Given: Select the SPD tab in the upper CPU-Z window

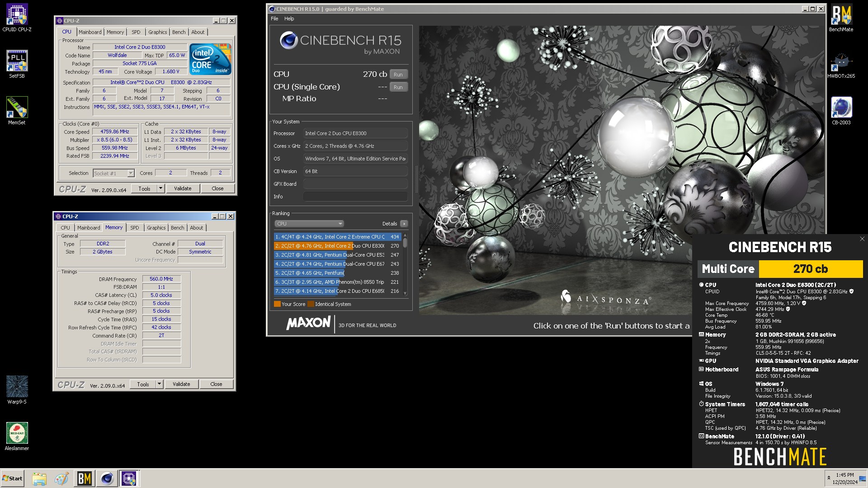Looking at the screenshot, I should [136, 32].
